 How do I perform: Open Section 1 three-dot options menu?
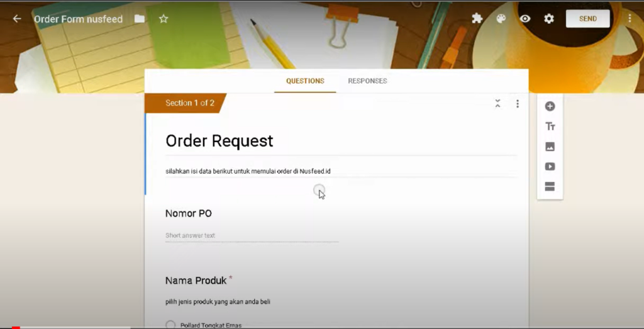tap(518, 104)
